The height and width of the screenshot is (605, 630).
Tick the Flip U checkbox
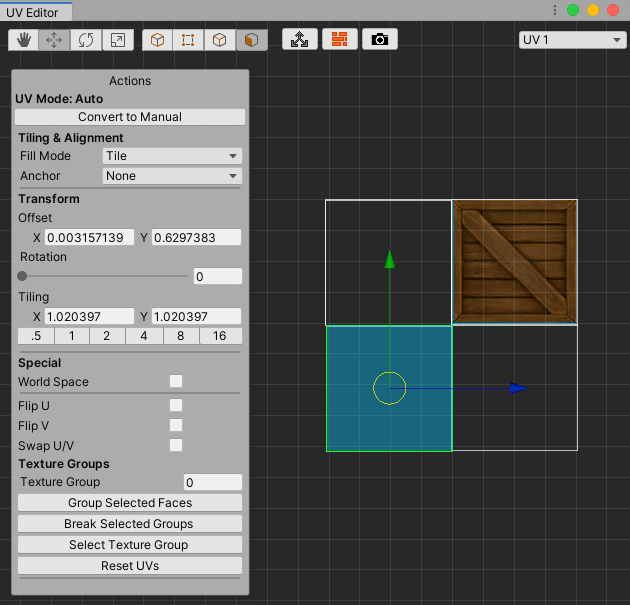(176, 405)
